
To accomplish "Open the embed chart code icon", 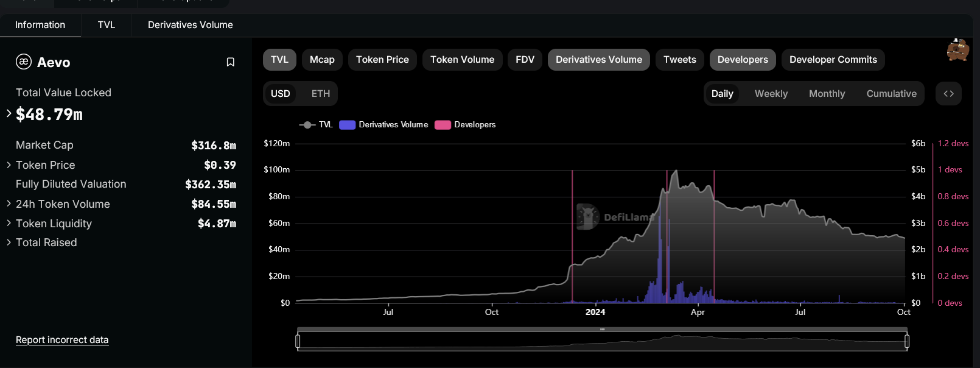I will point(948,93).
